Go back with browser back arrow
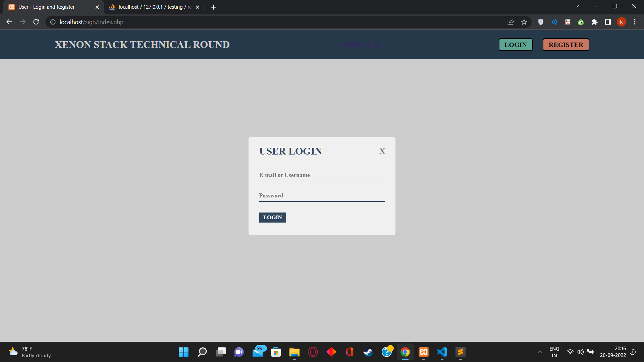This screenshot has height=362, width=644. click(9, 22)
